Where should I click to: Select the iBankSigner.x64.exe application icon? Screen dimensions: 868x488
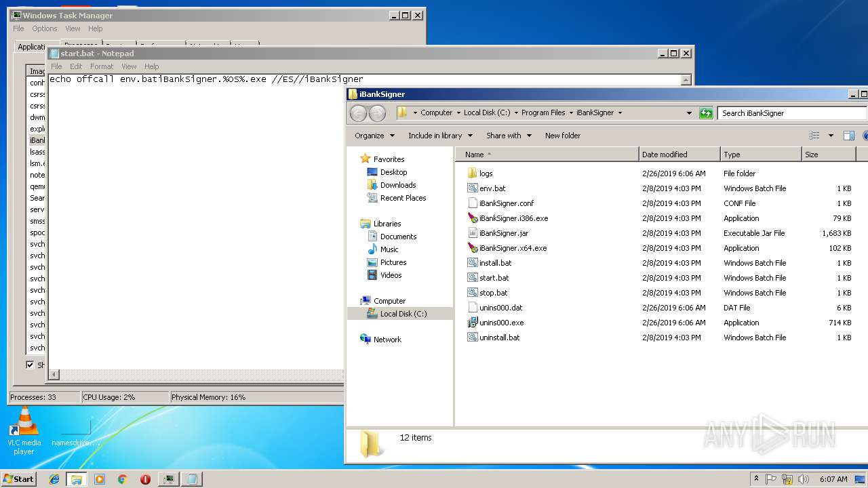[473, 248]
